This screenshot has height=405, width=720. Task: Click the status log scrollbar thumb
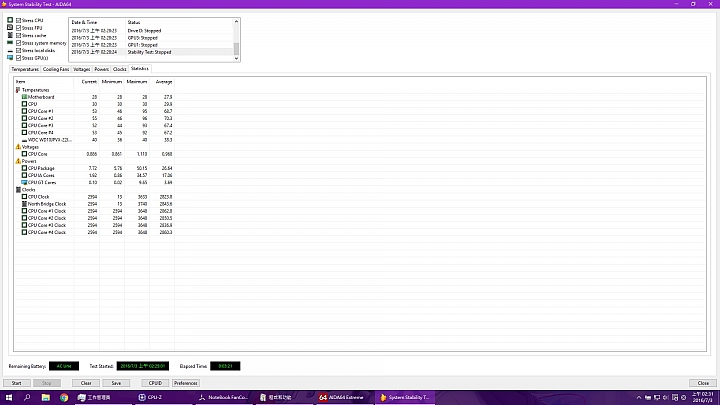tap(236, 49)
